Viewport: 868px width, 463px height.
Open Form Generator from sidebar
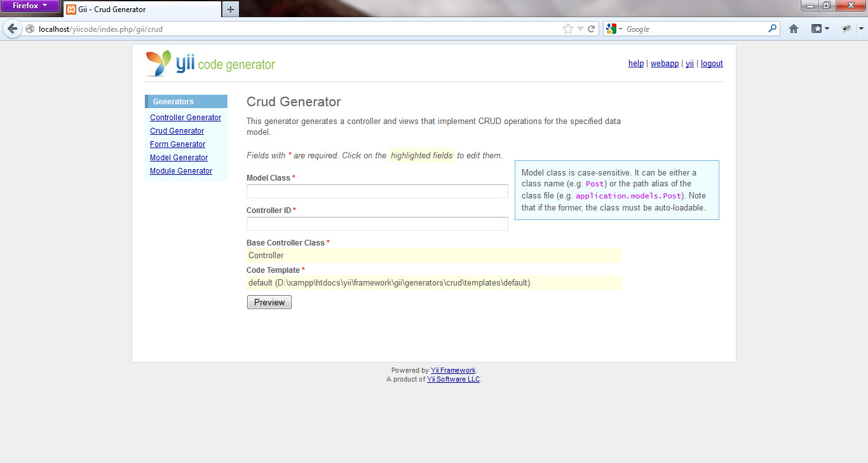pos(177,144)
